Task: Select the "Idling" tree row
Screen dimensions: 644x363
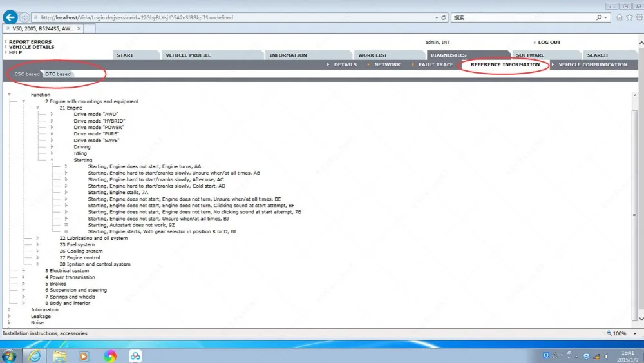Action: [80, 153]
